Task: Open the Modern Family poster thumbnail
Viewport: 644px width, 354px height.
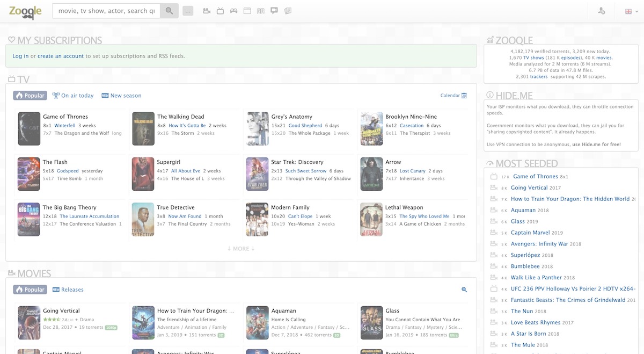Action: coord(258,220)
